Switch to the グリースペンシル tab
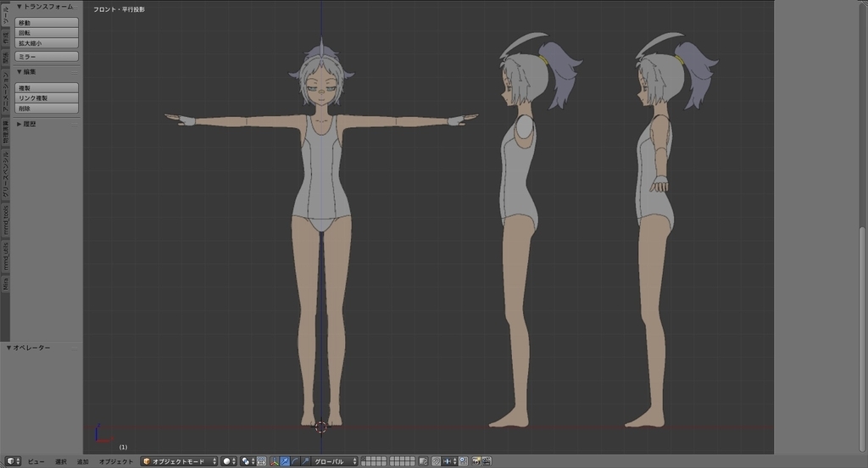868x468 pixels. (5, 174)
